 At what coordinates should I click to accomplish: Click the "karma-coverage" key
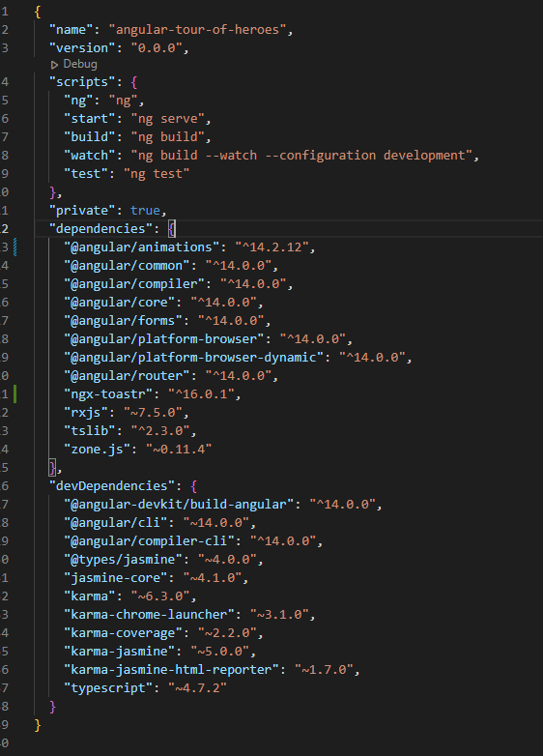click(127, 632)
